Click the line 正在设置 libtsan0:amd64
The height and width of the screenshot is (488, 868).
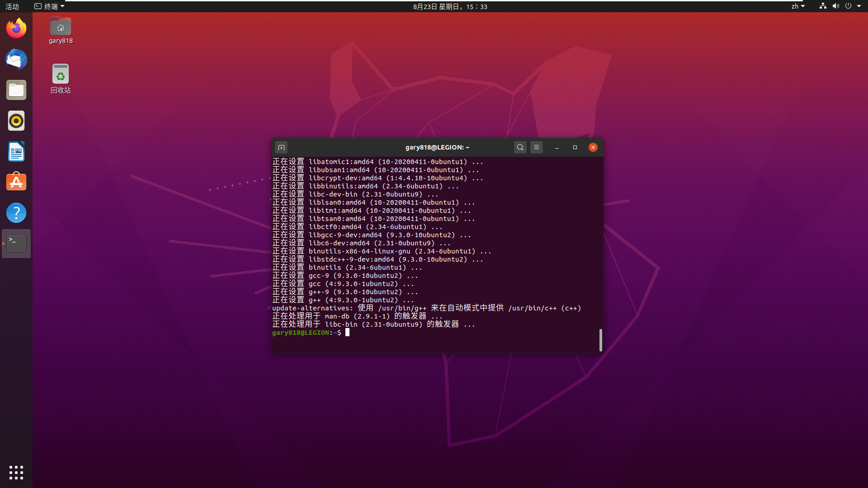[x=373, y=219]
